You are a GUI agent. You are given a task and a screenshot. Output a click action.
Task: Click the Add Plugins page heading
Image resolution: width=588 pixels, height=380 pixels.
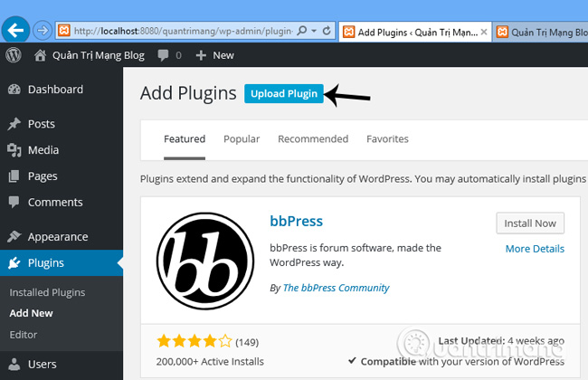point(188,93)
